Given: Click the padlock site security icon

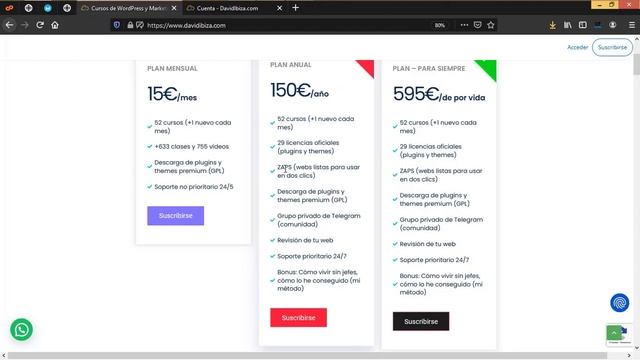Looking at the screenshot, I should click(130, 25).
